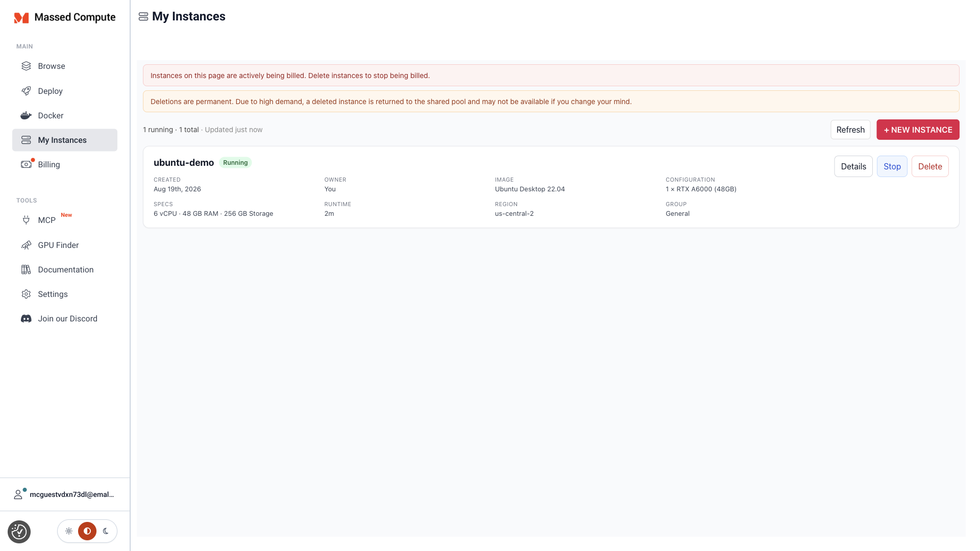Select My Instances in sidebar
The height and width of the screenshot is (551, 980).
(65, 140)
